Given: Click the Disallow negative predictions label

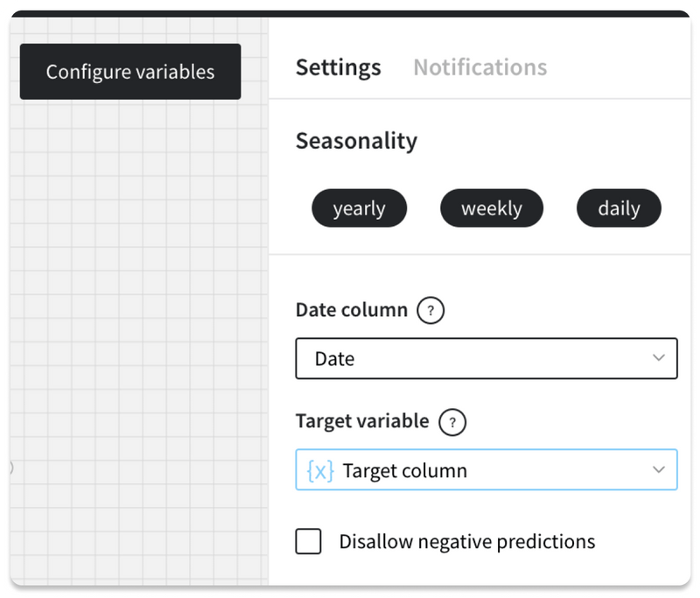Looking at the screenshot, I should (x=467, y=541).
